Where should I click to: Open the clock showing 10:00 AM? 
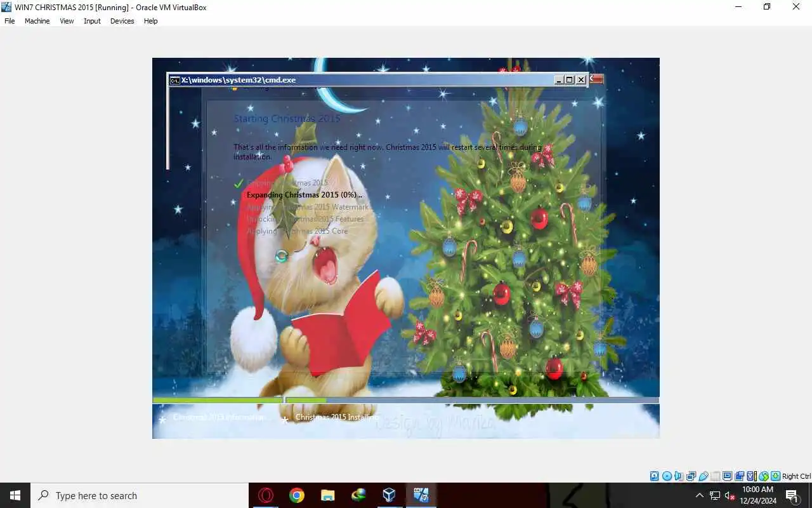[757, 495]
